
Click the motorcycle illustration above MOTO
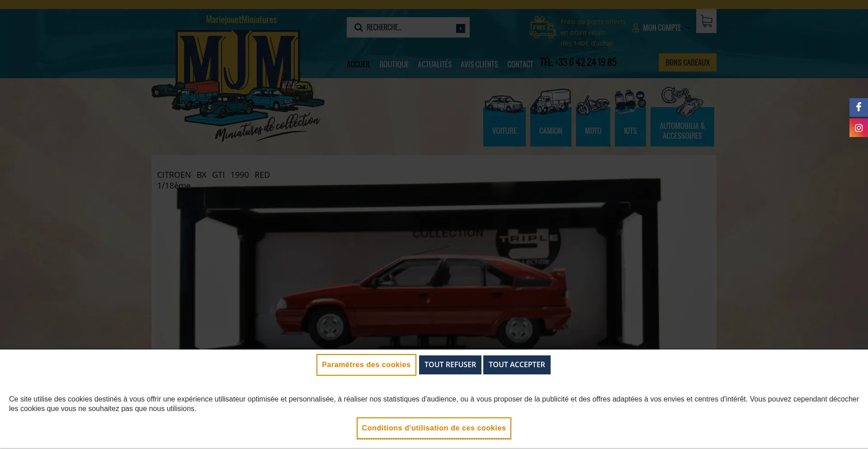tap(593, 104)
